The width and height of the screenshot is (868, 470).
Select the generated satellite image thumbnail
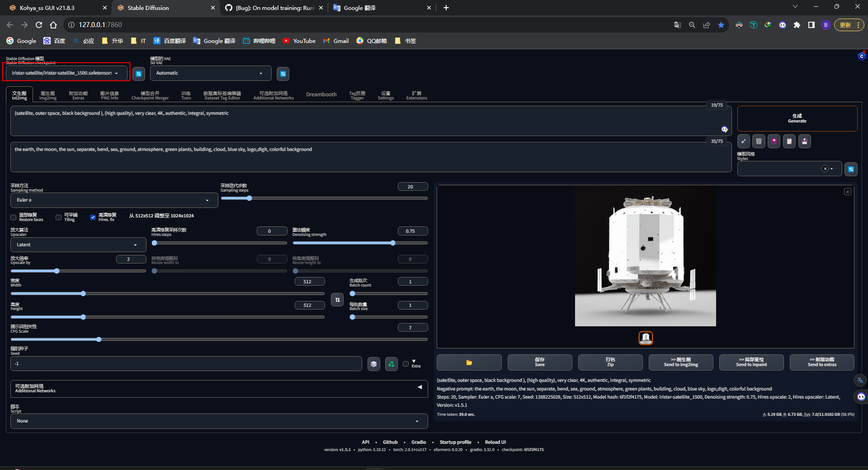coord(645,338)
